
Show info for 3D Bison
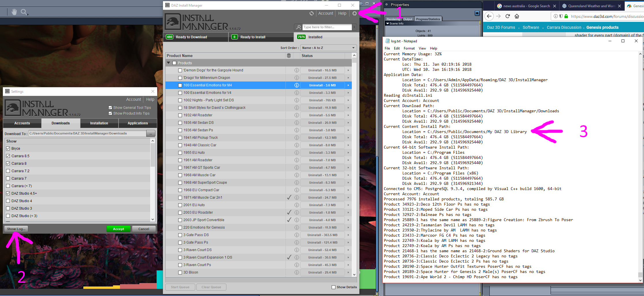coord(296,272)
